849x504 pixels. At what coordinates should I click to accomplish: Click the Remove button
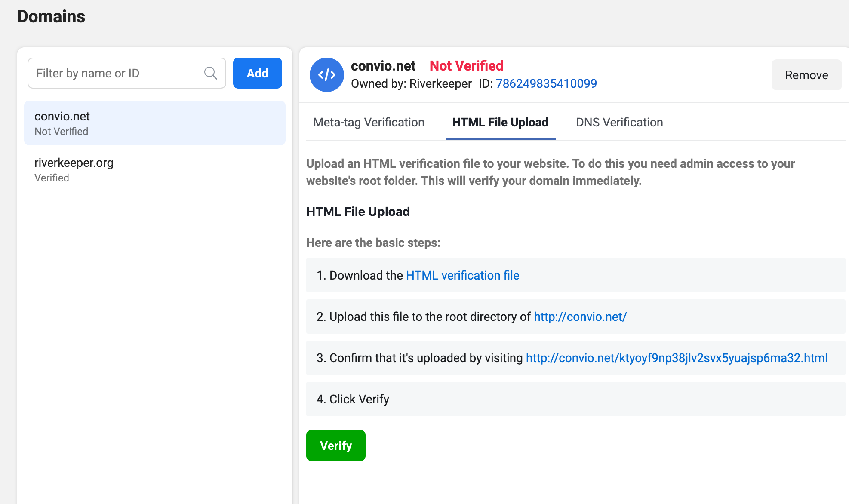806,75
